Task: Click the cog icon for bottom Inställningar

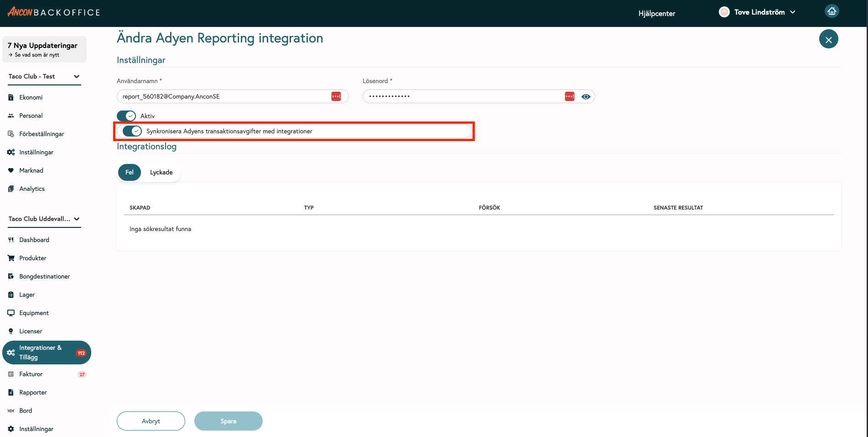Action: (x=11, y=429)
